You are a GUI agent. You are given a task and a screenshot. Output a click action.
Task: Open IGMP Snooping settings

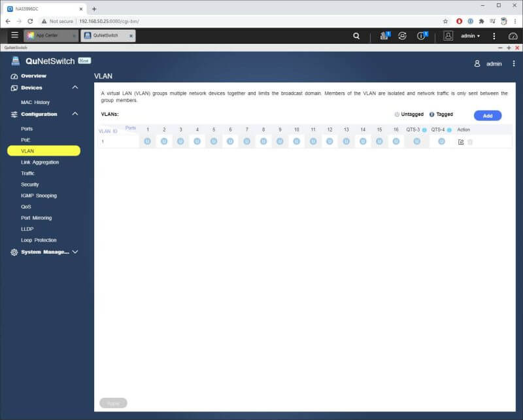(x=39, y=196)
